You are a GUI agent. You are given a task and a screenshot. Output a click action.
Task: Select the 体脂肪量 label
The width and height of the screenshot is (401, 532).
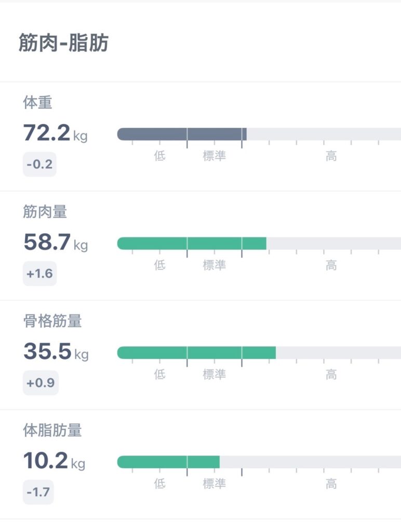52,430
